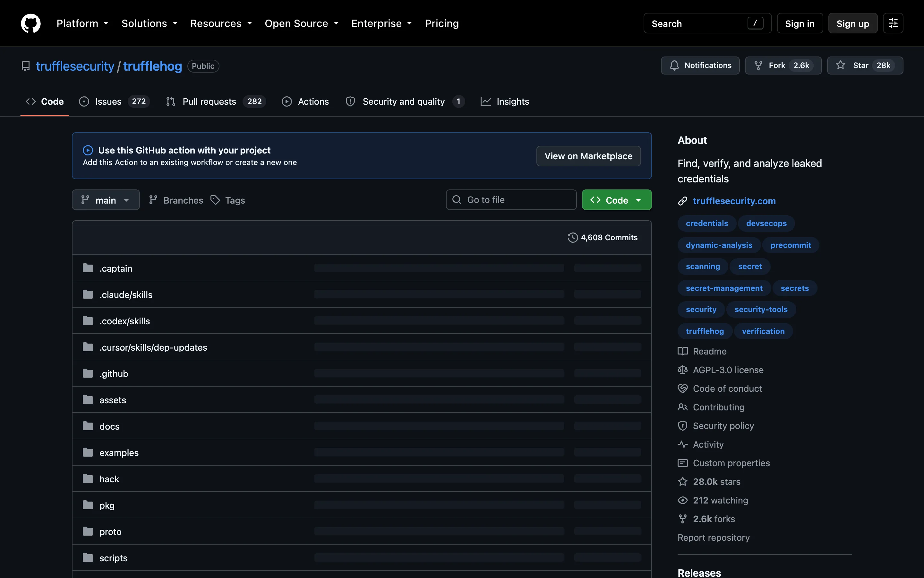Click the folder icon beside .captain
924x578 pixels.
88,268
